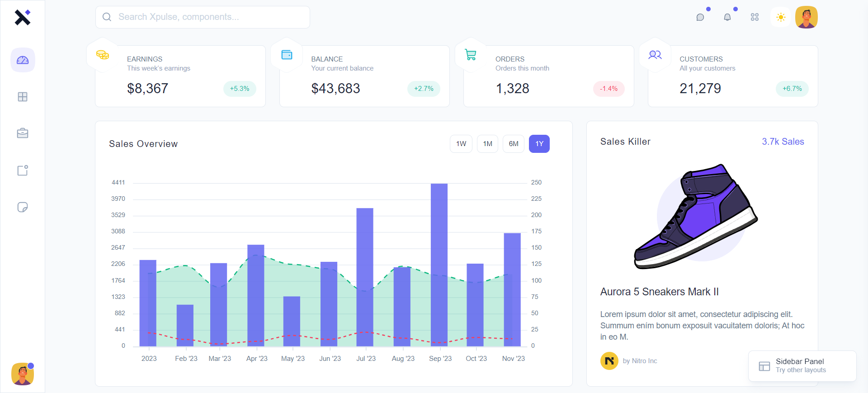Click the sticky note sidebar icon
Viewport: 868px width, 393px height.
[x=23, y=207]
